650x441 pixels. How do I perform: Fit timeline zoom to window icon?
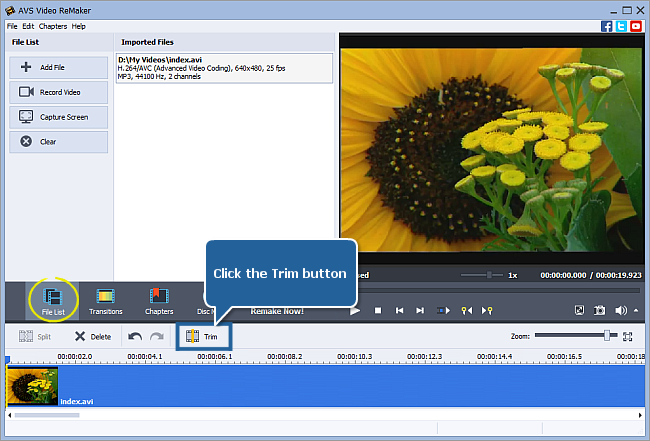pyautogui.click(x=628, y=337)
